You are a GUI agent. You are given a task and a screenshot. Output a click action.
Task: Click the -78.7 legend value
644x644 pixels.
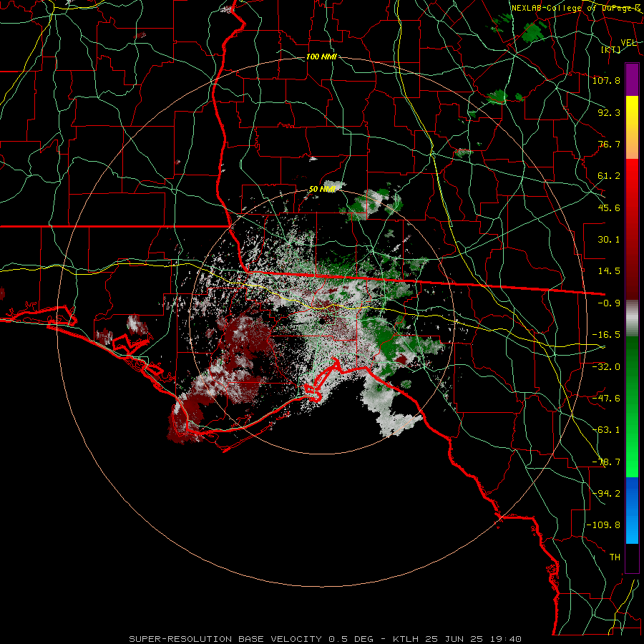[x=606, y=462]
